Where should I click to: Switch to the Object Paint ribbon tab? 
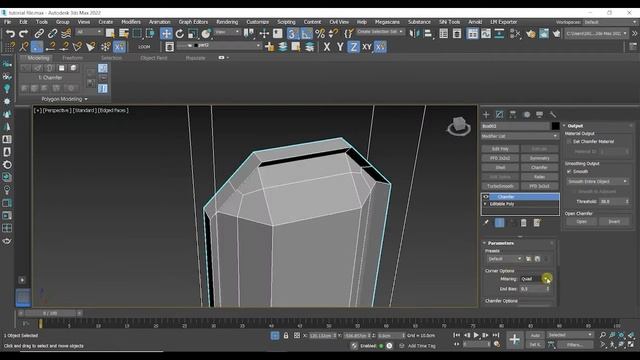pyautogui.click(x=154, y=58)
